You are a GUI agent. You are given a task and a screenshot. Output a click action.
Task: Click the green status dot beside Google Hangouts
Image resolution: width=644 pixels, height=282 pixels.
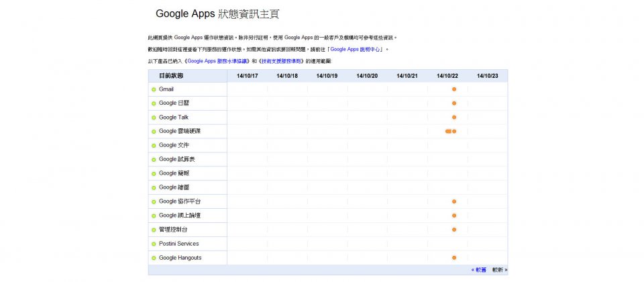click(154, 258)
